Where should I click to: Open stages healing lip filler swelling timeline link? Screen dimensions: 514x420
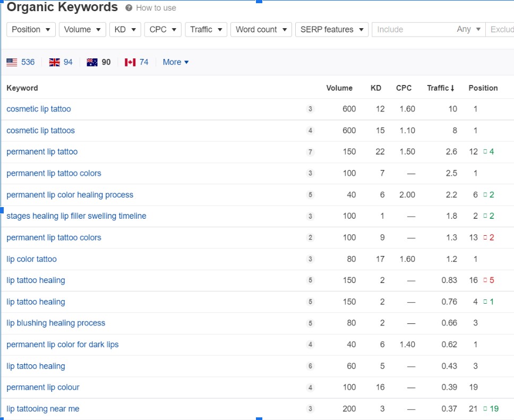[76, 216]
